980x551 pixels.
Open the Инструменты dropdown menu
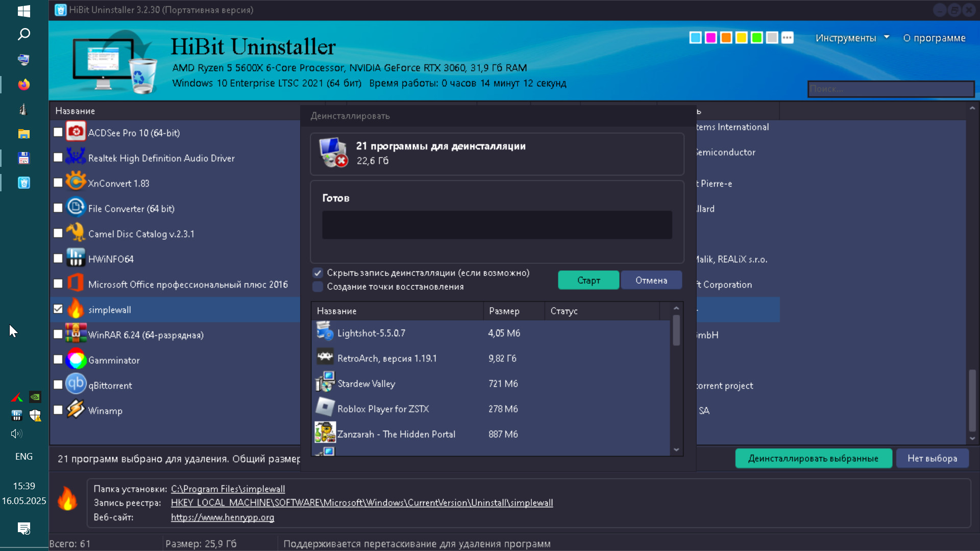[851, 38]
